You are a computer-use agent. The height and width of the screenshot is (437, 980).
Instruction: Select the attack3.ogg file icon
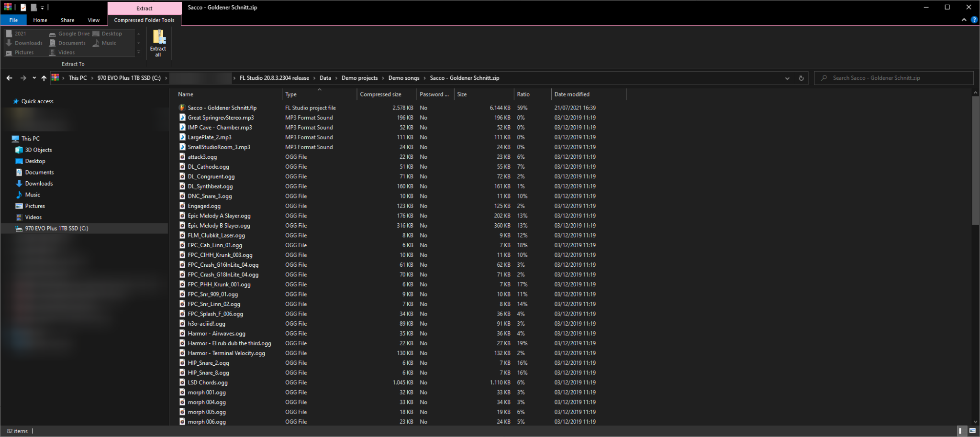pos(182,157)
